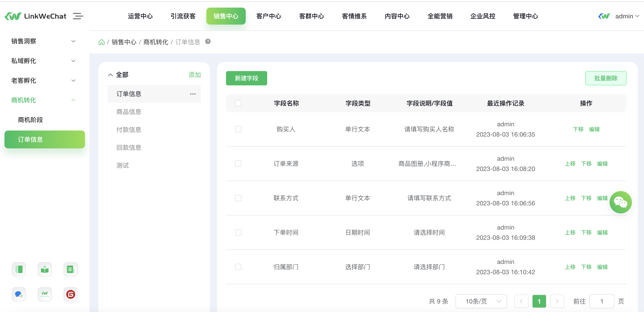Click the help question mark icon
This screenshot has width=644, height=312.
point(208,41)
